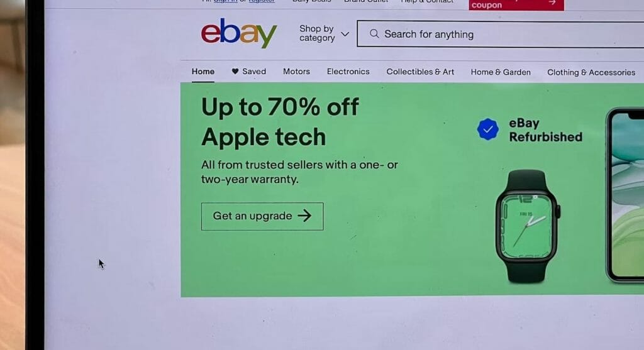Focus the Search for anything field

tap(500, 34)
